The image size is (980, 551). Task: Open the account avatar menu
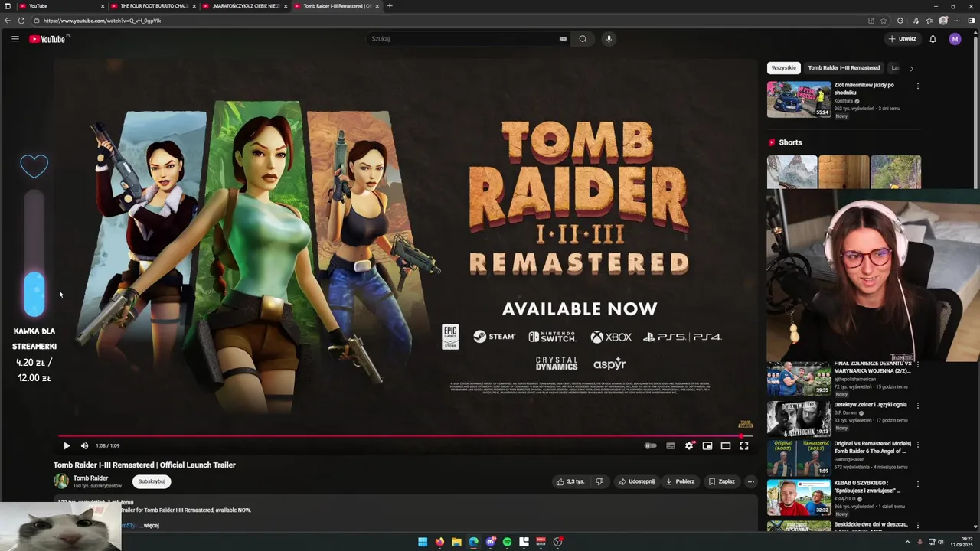click(955, 39)
